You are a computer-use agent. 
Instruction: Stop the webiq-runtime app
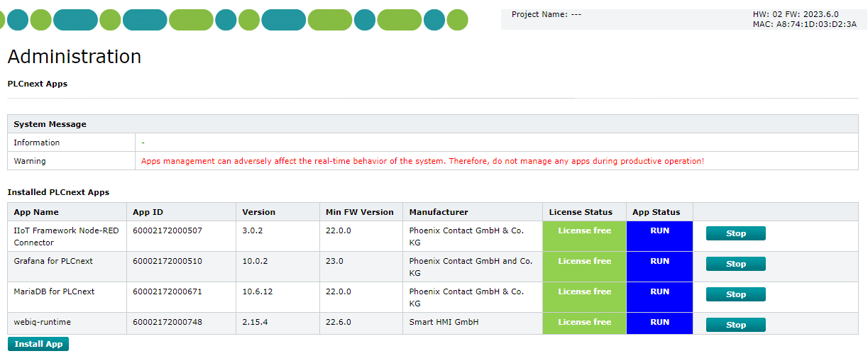point(735,325)
